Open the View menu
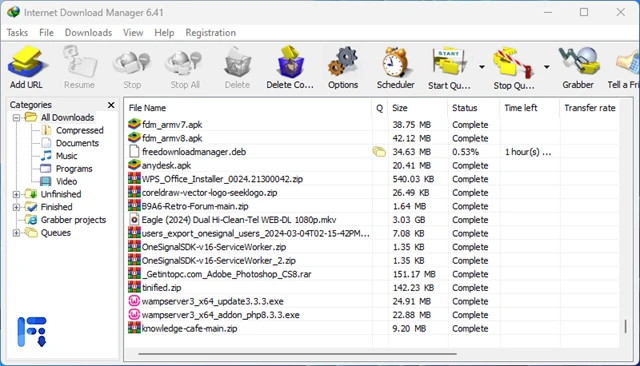 [x=133, y=33]
